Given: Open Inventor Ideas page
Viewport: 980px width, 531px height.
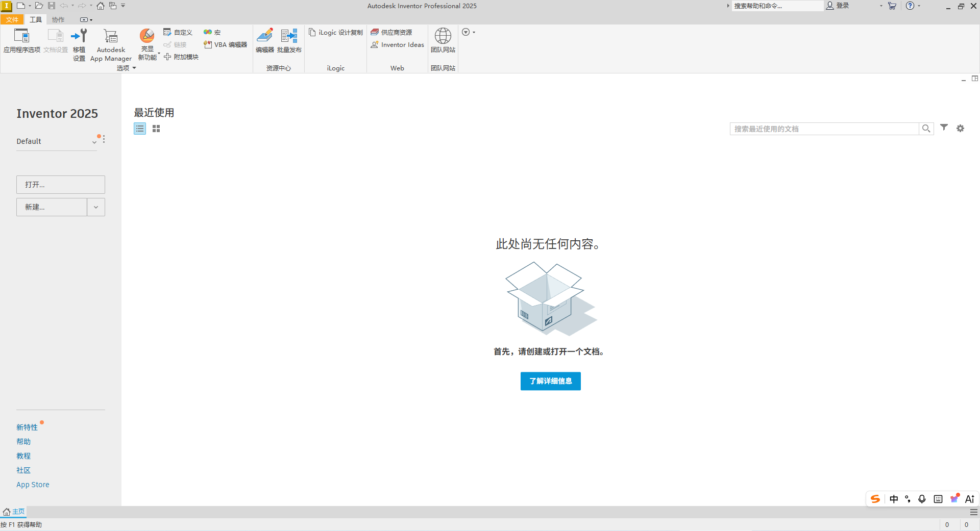Looking at the screenshot, I should point(397,44).
